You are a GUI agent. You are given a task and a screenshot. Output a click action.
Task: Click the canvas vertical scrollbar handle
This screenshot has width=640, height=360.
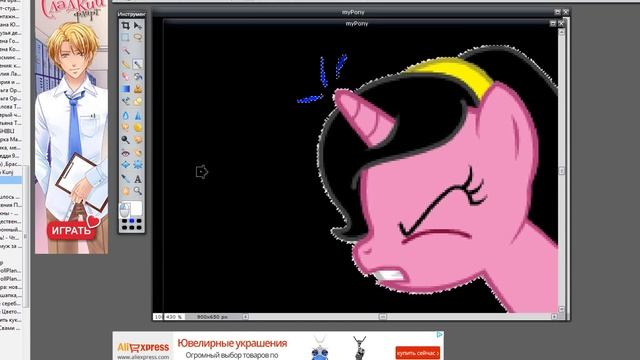pos(562,171)
